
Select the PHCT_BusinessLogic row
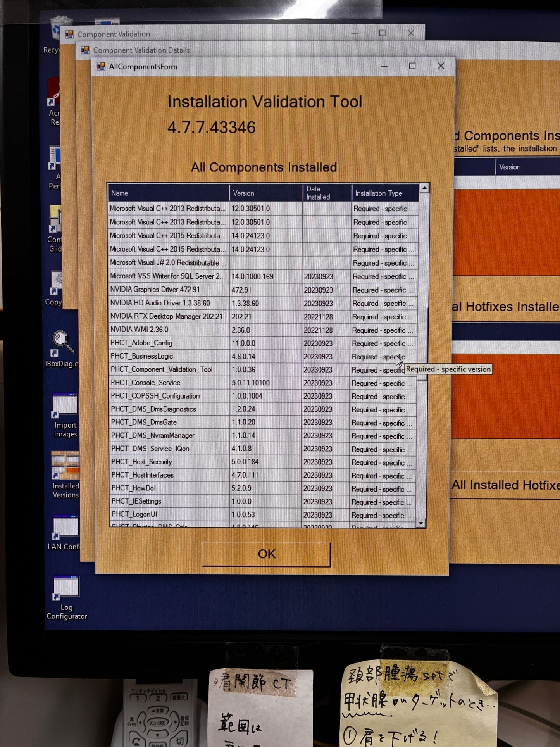point(263,357)
